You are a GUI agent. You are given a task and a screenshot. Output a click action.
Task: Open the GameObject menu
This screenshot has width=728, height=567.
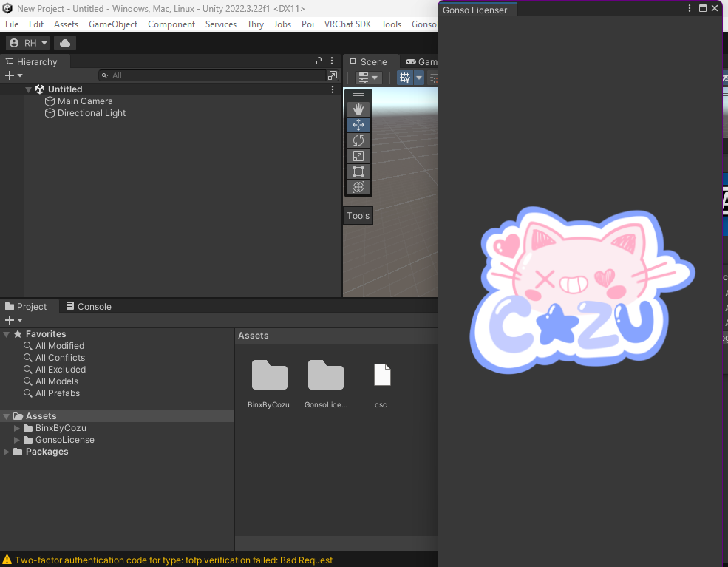pos(113,24)
